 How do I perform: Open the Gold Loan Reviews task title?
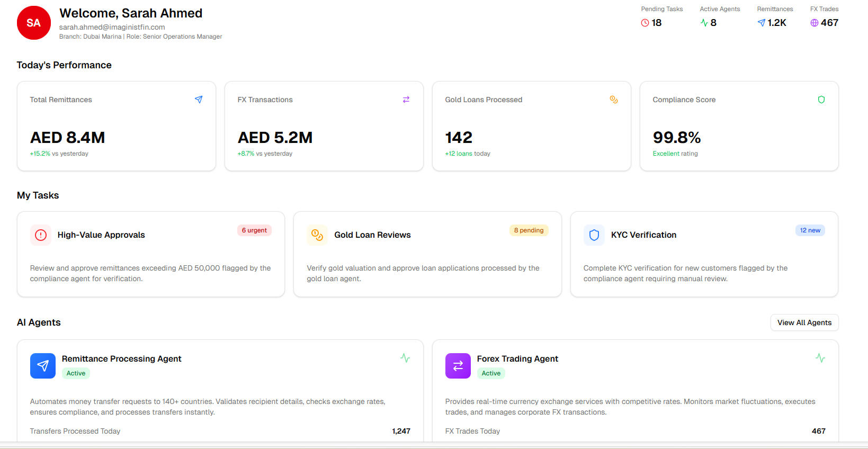pos(372,235)
